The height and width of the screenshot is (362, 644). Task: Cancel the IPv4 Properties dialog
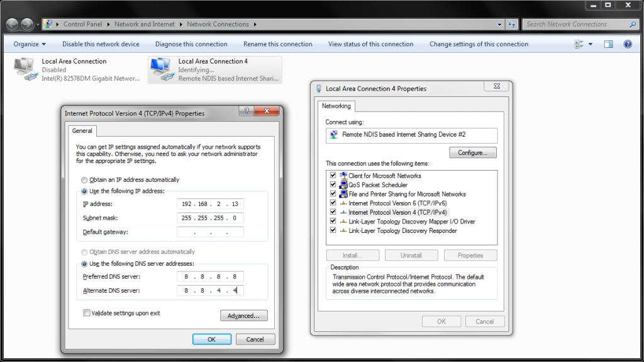pyautogui.click(x=255, y=339)
